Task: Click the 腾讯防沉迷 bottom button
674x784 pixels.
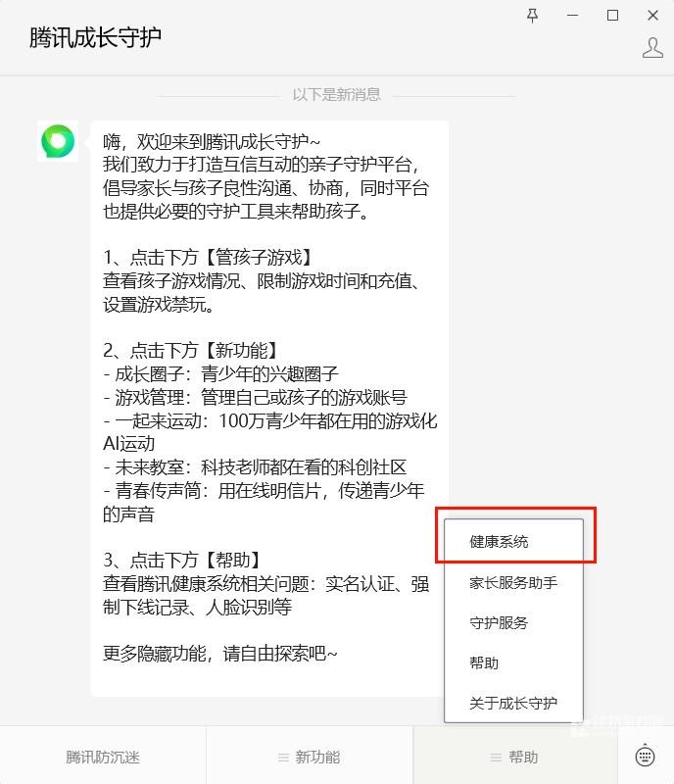Action: point(103,757)
